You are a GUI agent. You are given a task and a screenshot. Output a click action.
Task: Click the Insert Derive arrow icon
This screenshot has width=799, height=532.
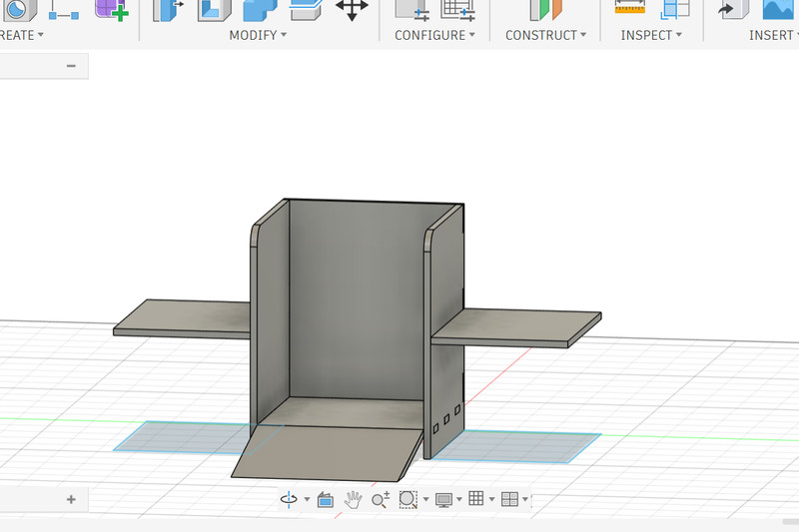[x=734, y=9]
